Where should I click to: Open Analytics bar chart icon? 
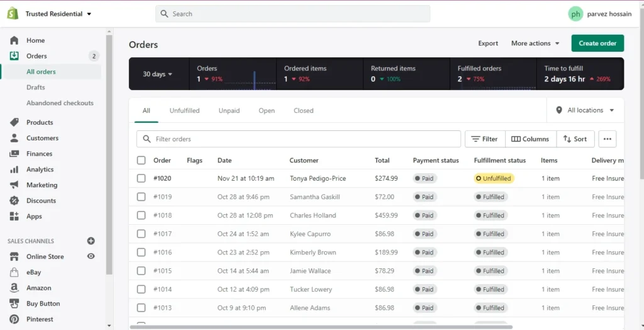tap(14, 169)
